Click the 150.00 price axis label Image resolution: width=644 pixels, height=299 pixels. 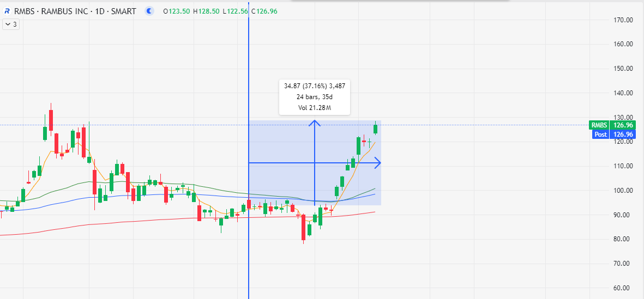623,69
